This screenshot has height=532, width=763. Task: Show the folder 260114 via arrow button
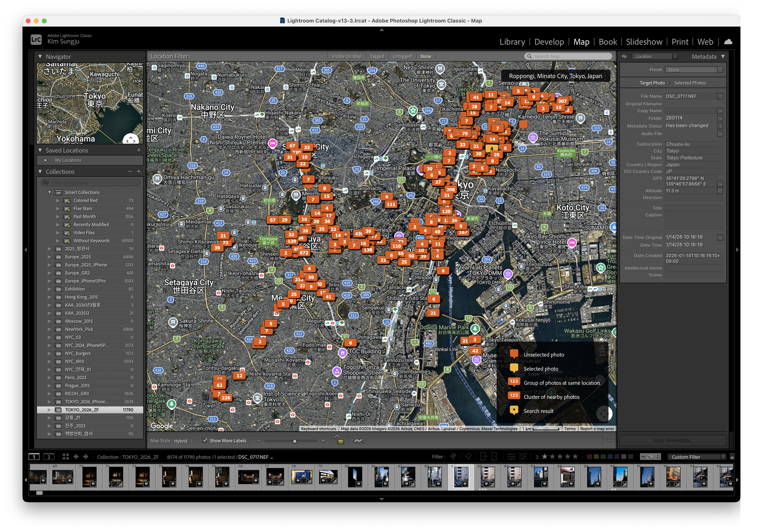click(720, 118)
